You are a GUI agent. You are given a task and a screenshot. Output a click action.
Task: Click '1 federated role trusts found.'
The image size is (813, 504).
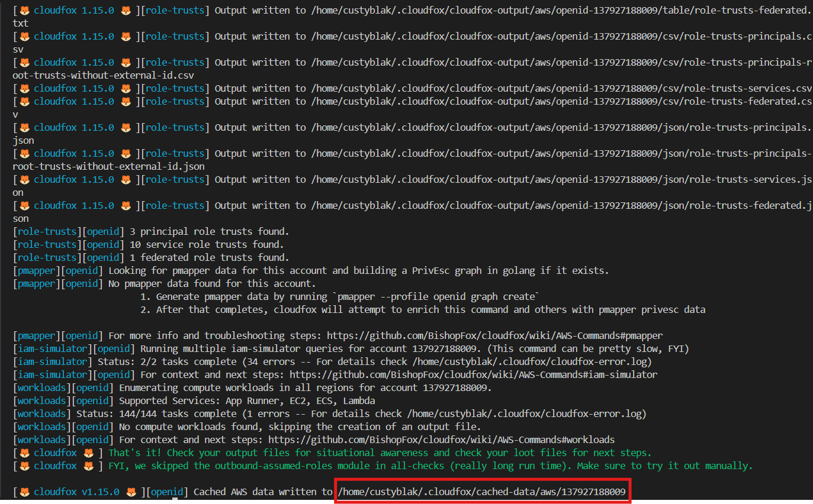(209, 257)
